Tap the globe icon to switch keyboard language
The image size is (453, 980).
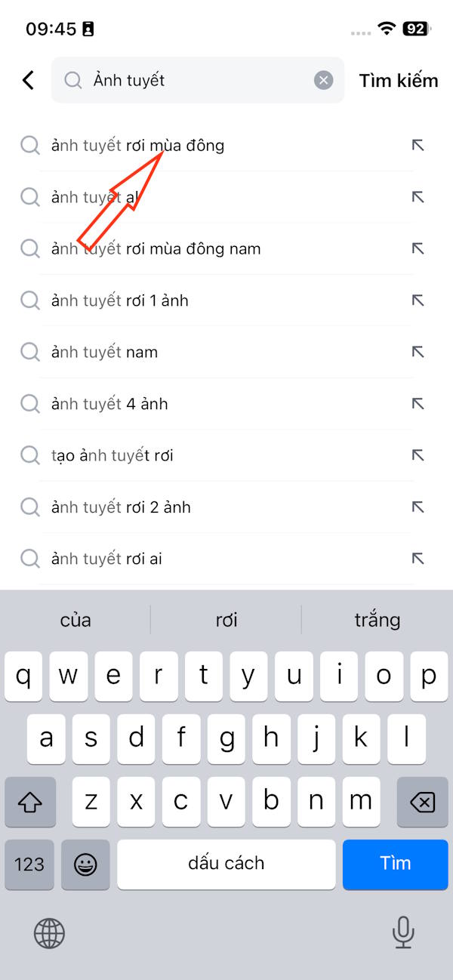tap(49, 934)
